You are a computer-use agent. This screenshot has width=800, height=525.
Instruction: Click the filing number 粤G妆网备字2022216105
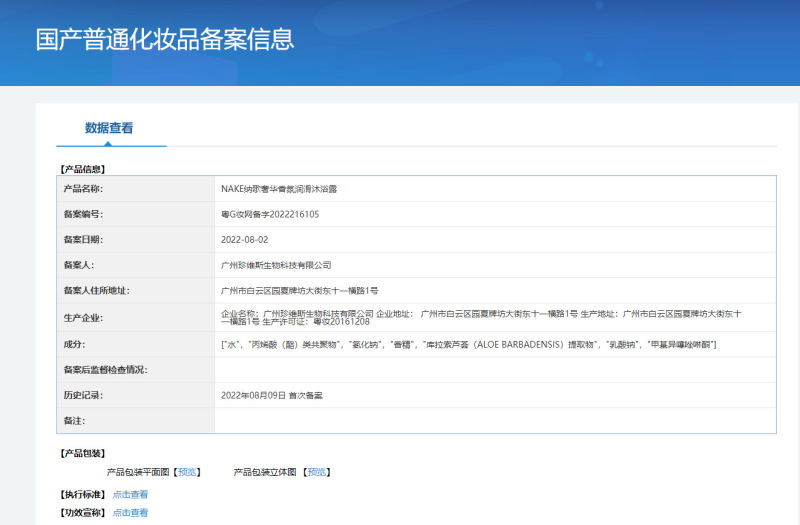coord(269,214)
